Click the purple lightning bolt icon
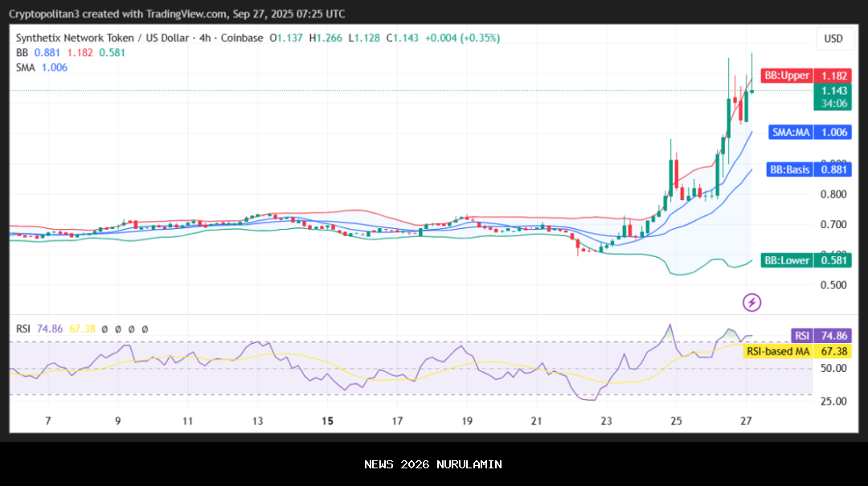This screenshot has height=486, width=868. pos(751,303)
